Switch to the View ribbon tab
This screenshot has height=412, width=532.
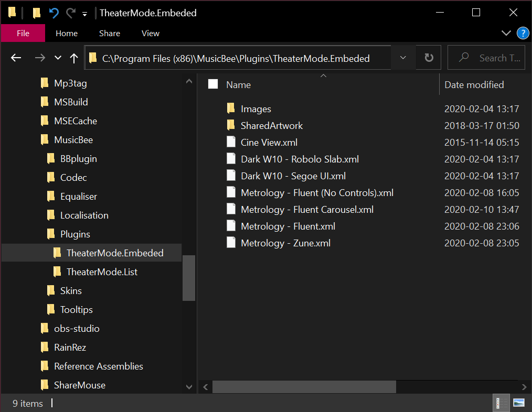click(x=151, y=33)
